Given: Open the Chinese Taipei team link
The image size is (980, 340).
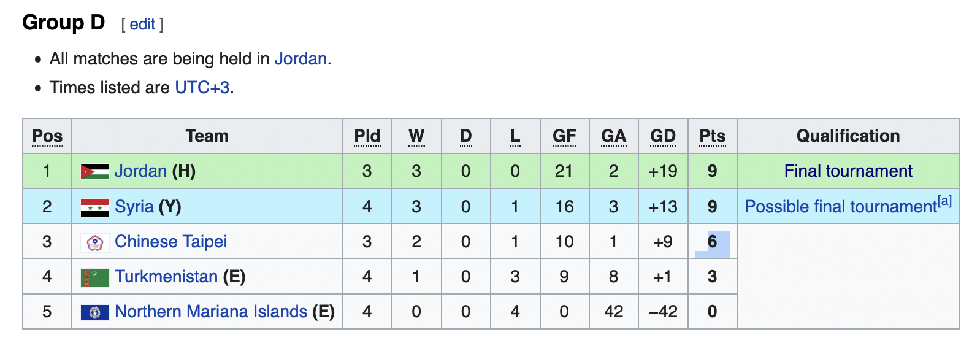Looking at the screenshot, I should pyautogui.click(x=170, y=242).
